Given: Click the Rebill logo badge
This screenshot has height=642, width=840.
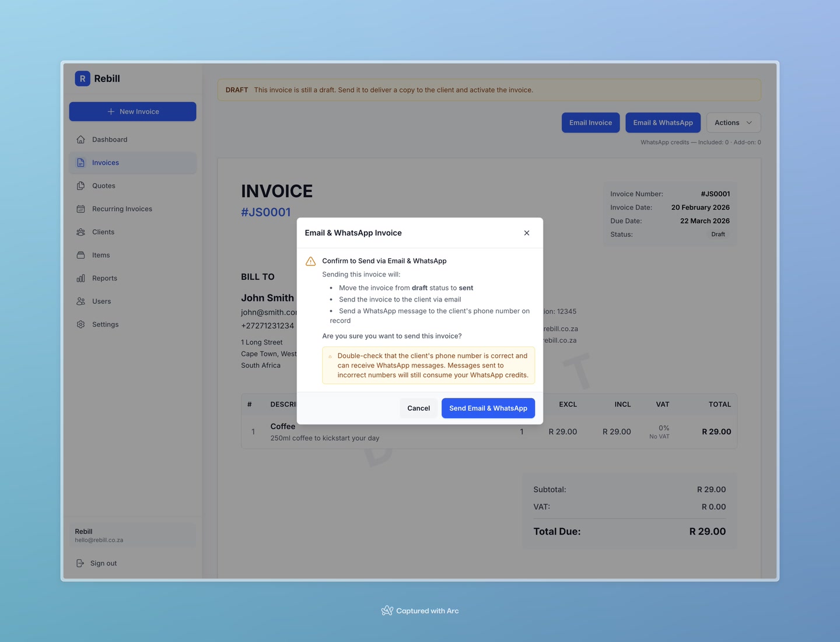Looking at the screenshot, I should point(82,78).
